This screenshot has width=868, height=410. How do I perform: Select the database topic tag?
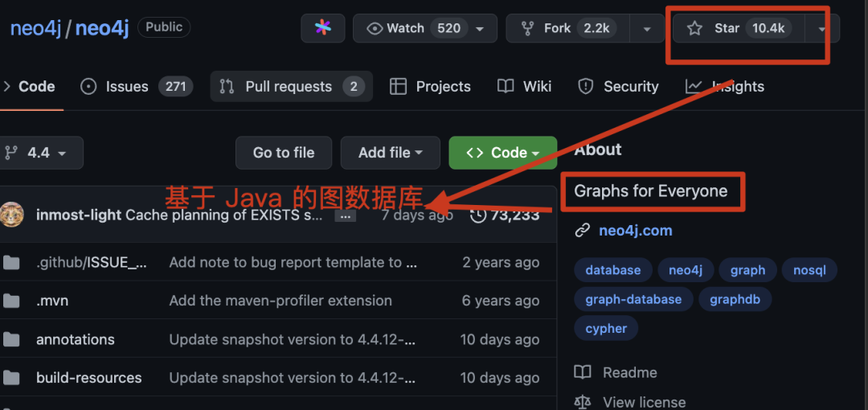pos(612,270)
